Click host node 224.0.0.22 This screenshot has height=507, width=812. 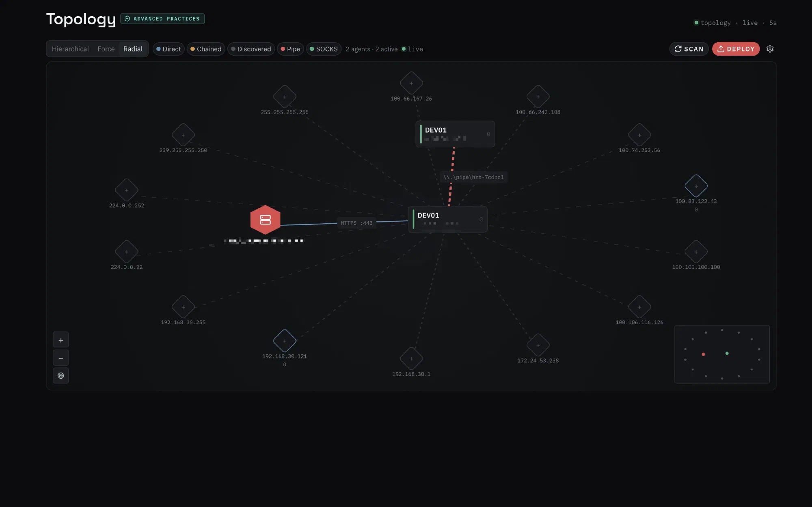pos(127,252)
